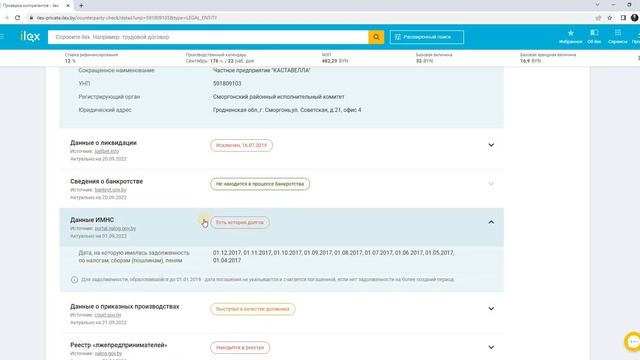
Task: Select the Производственный календарь indicator
Action: point(220,58)
